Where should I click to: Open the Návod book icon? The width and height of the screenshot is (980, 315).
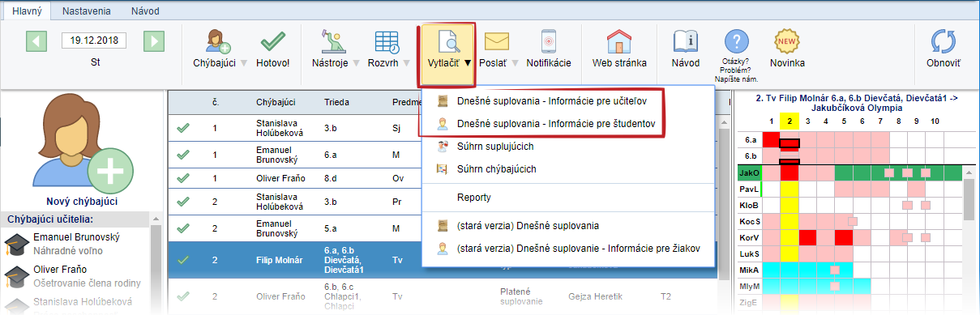(686, 42)
